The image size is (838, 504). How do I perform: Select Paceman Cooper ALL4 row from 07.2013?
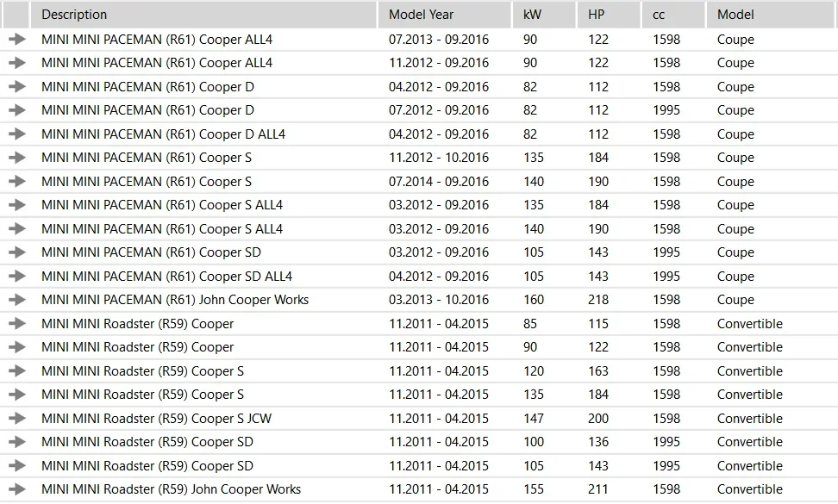point(419,40)
